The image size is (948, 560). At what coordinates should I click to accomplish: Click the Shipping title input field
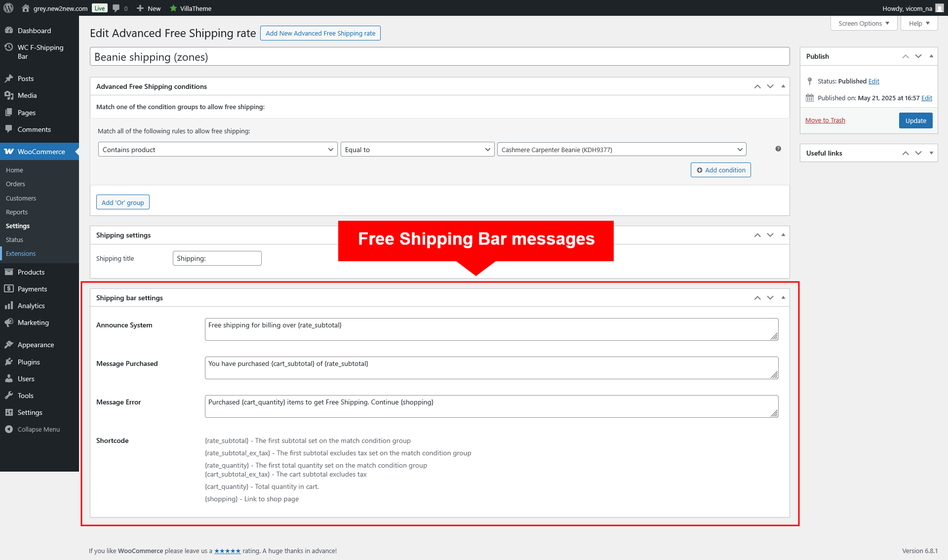point(217,258)
